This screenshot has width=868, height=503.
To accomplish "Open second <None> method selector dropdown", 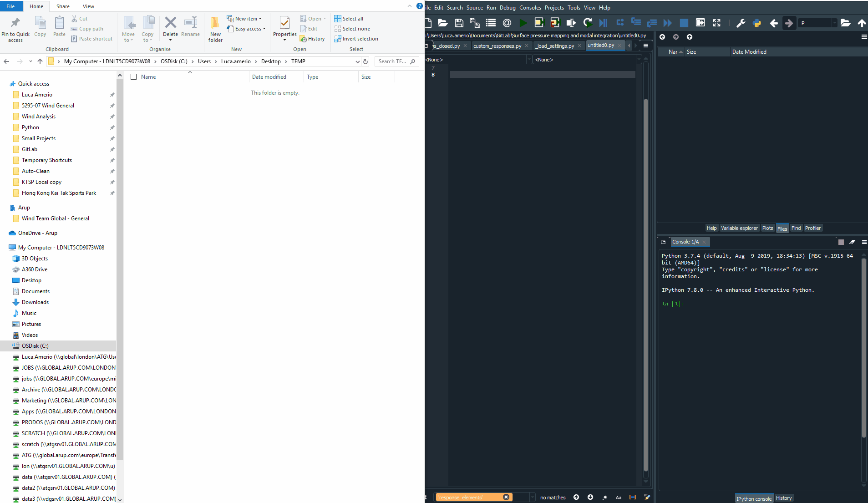I will coord(639,60).
